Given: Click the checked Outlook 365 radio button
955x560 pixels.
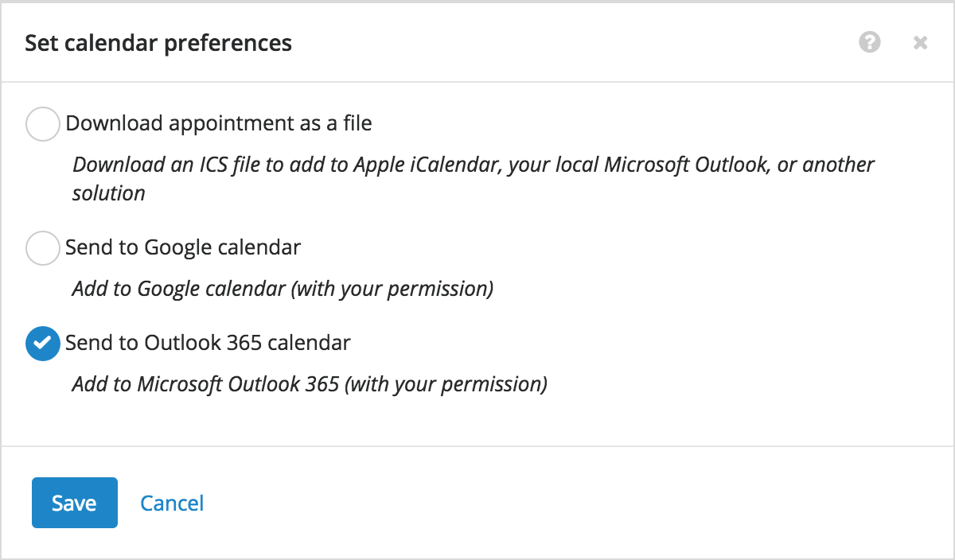Looking at the screenshot, I should tap(43, 344).
